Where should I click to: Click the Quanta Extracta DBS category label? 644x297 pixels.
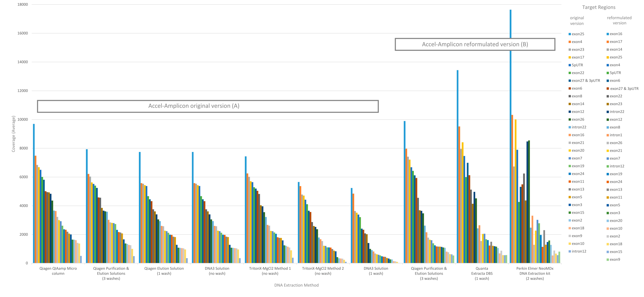click(x=482, y=273)
